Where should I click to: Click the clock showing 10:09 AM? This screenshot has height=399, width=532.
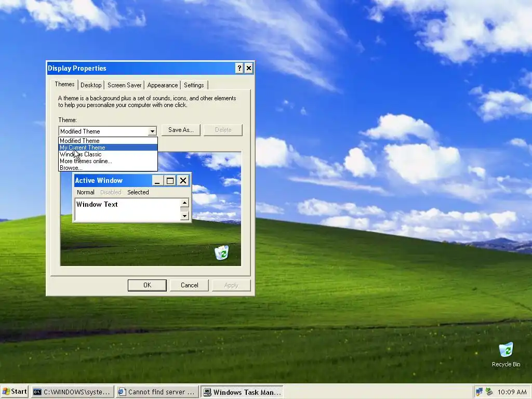(x=512, y=392)
